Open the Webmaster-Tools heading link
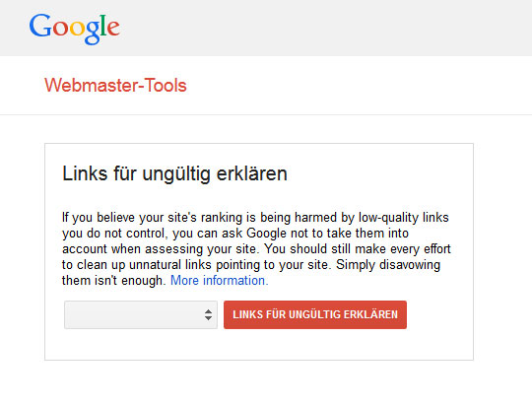Viewport: 532px width, 406px height. click(115, 85)
